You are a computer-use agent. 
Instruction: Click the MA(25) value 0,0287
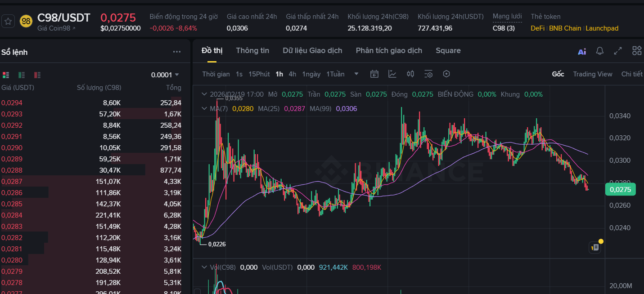[294, 108]
